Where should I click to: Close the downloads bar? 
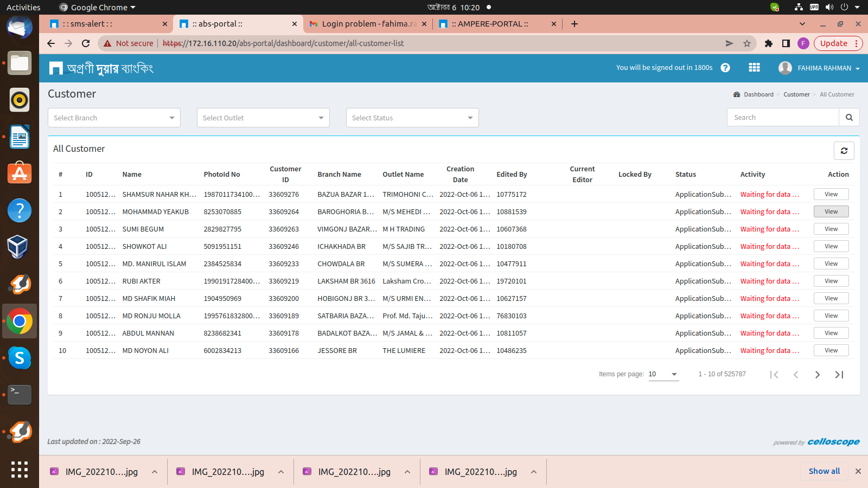pos(858,471)
